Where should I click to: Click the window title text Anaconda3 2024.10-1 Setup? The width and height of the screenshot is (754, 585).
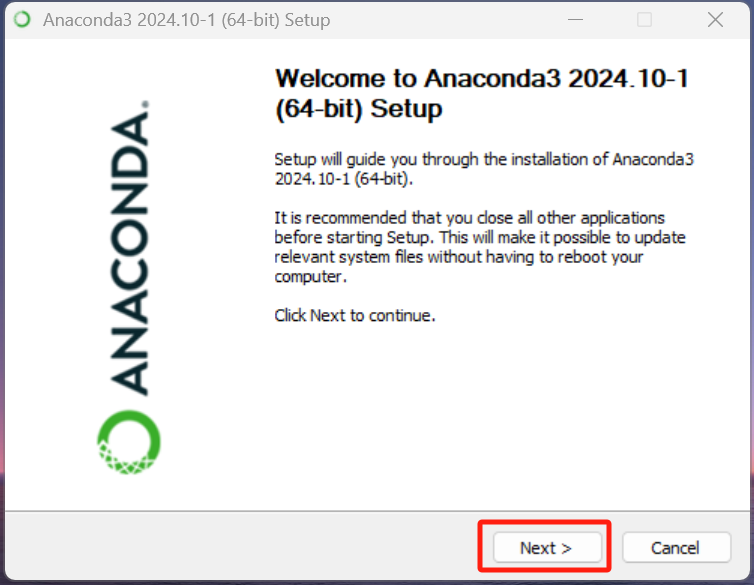[187, 20]
